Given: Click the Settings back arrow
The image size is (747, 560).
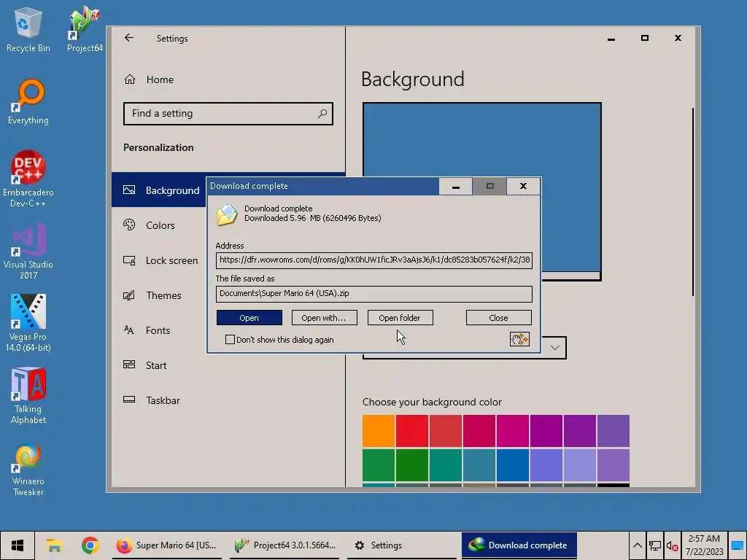Looking at the screenshot, I should click(x=129, y=38).
